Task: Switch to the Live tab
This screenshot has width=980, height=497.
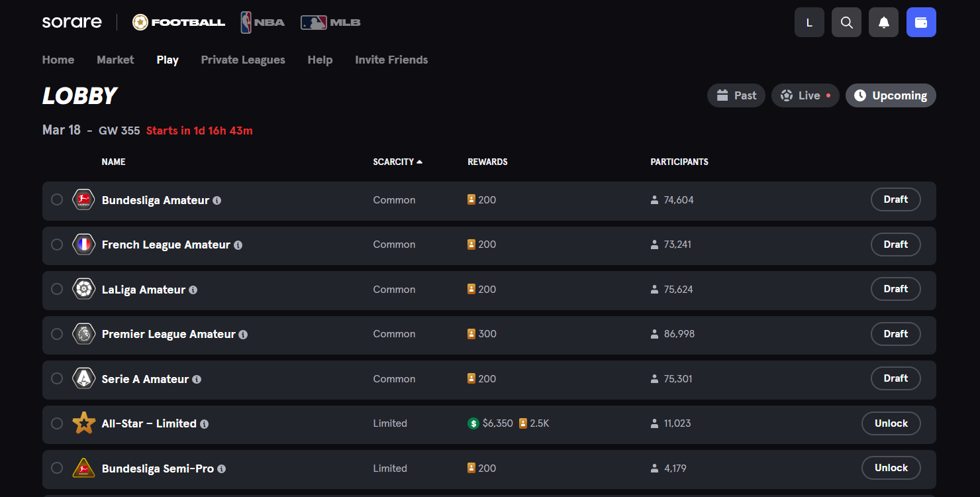Action: click(805, 95)
